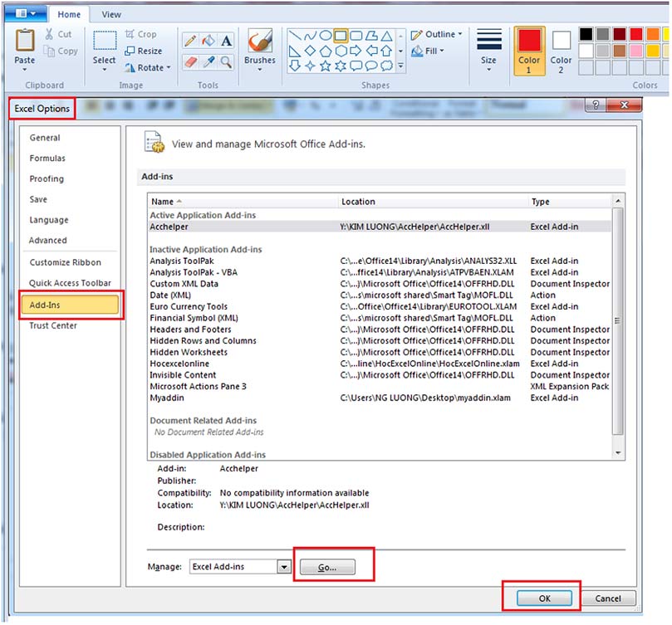Expand the arrow below Paste

click(x=25, y=70)
